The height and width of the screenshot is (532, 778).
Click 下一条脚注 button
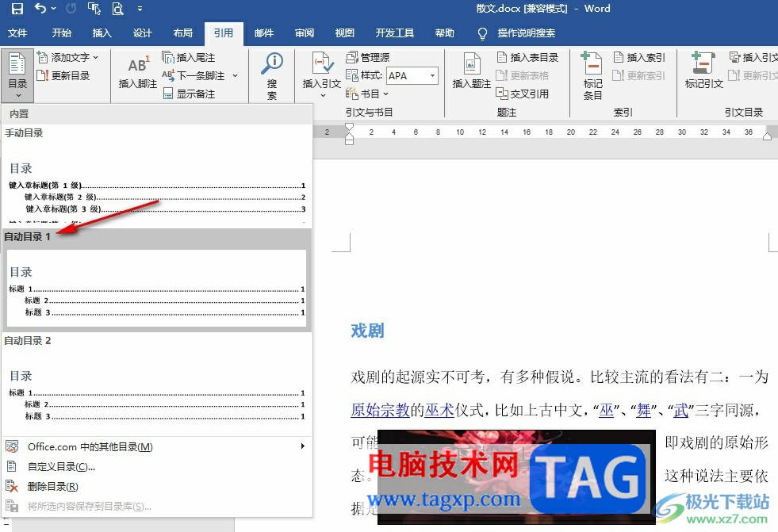tap(194, 76)
